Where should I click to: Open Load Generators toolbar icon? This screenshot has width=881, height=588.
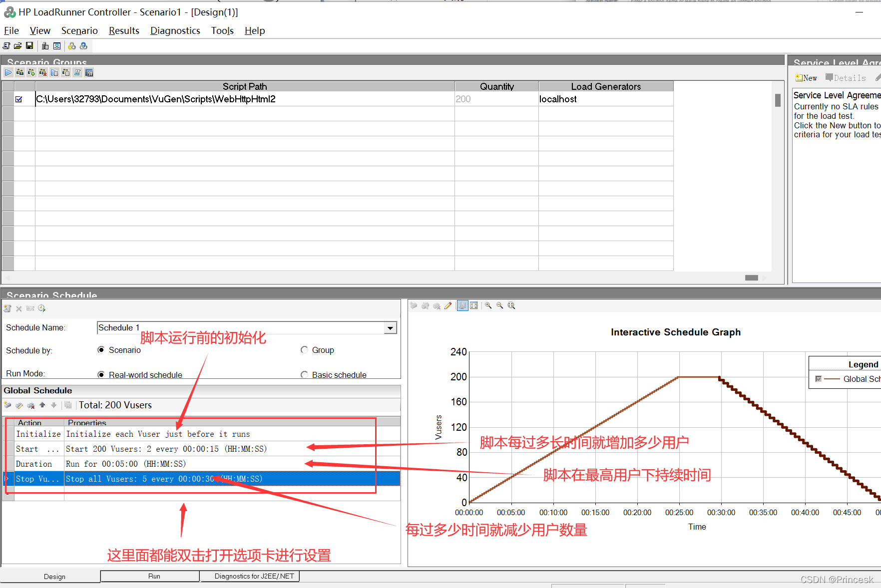pyautogui.click(x=45, y=46)
